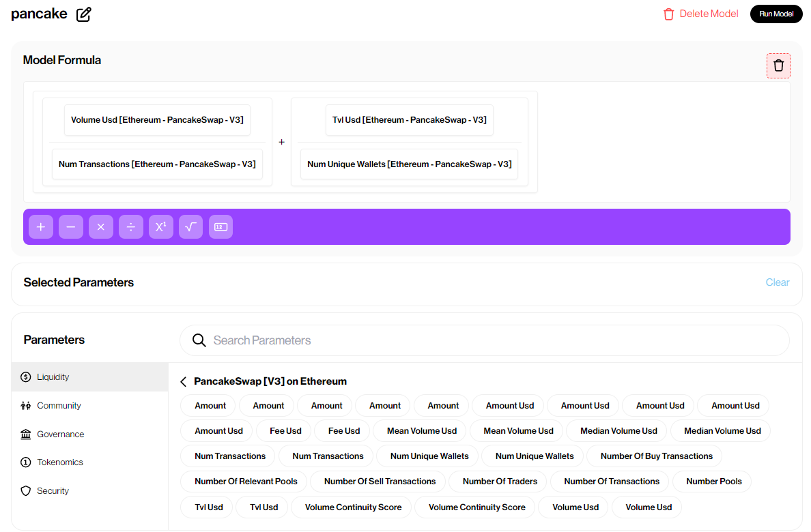The width and height of the screenshot is (811, 532).
Task: Clear the selected parameters
Action: (777, 282)
